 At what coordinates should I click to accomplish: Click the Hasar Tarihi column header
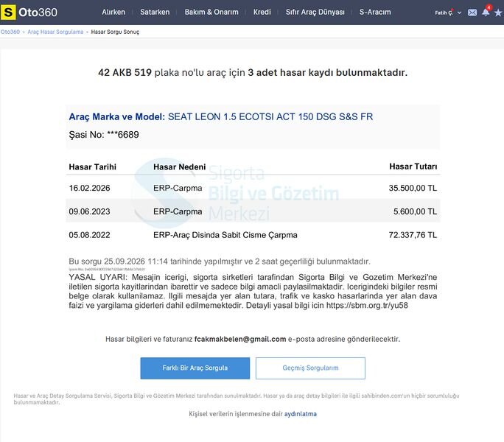[x=93, y=166]
